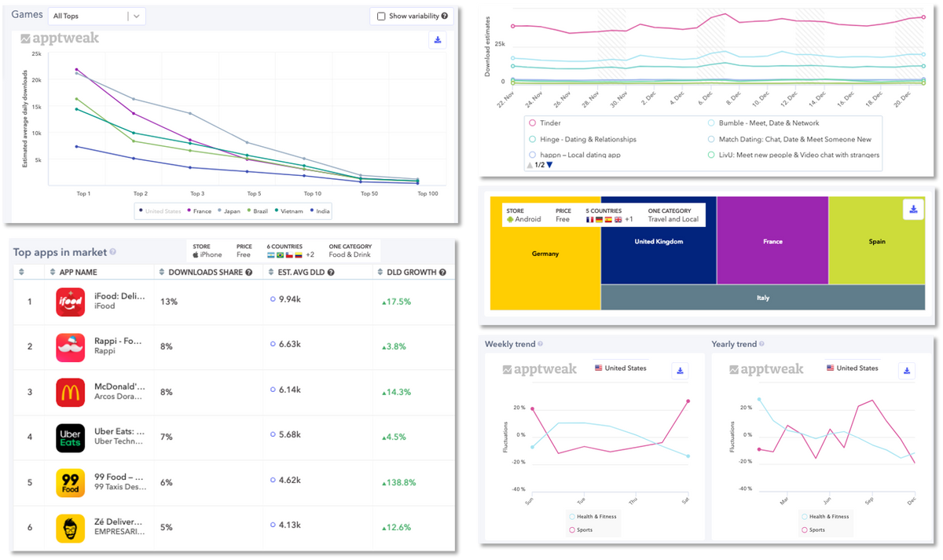Toggle happn series in legend
Screen dimensions: 943x560
coord(574,155)
